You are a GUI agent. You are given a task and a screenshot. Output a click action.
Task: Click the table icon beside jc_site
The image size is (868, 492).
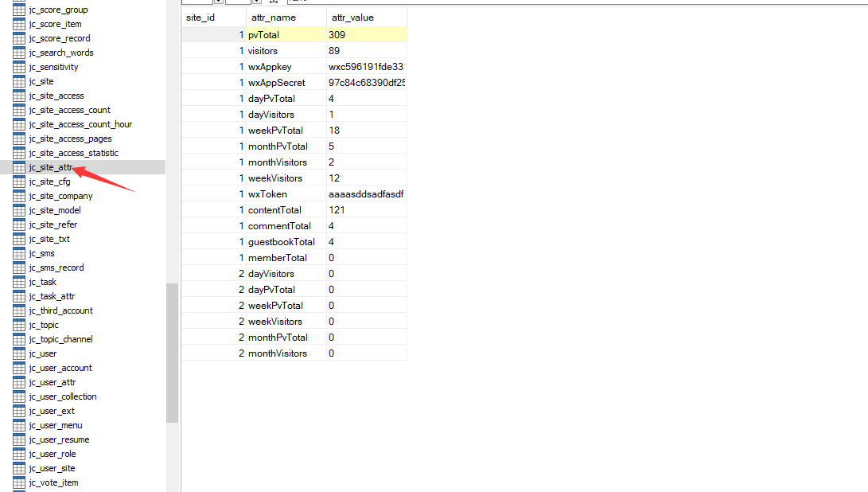tap(19, 81)
